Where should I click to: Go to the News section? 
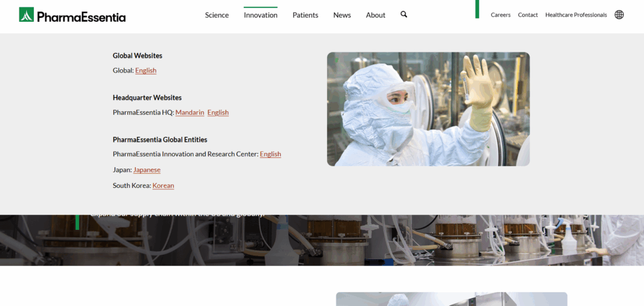342,15
